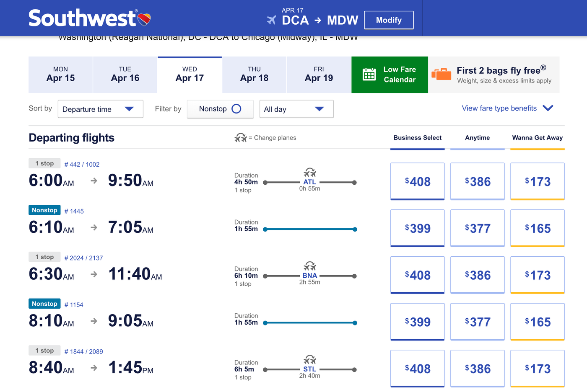
Task: Open flight # 442 / 1002 details link
Action: (82, 165)
